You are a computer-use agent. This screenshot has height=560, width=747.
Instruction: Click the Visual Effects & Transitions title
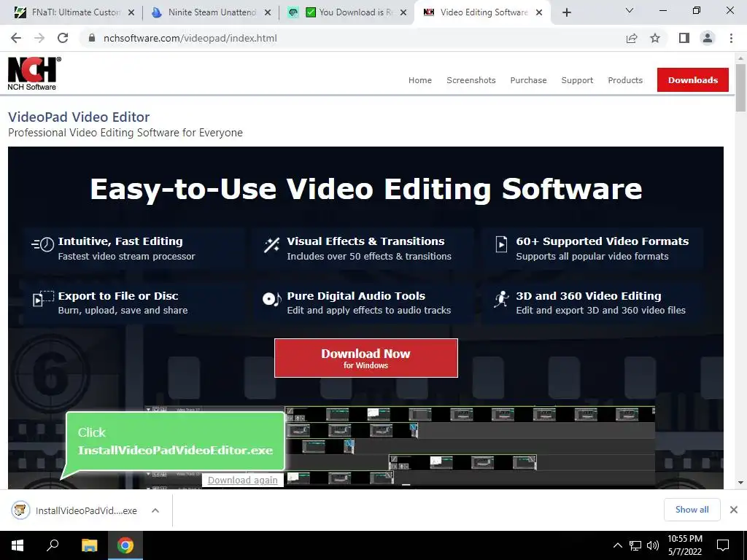[365, 241]
